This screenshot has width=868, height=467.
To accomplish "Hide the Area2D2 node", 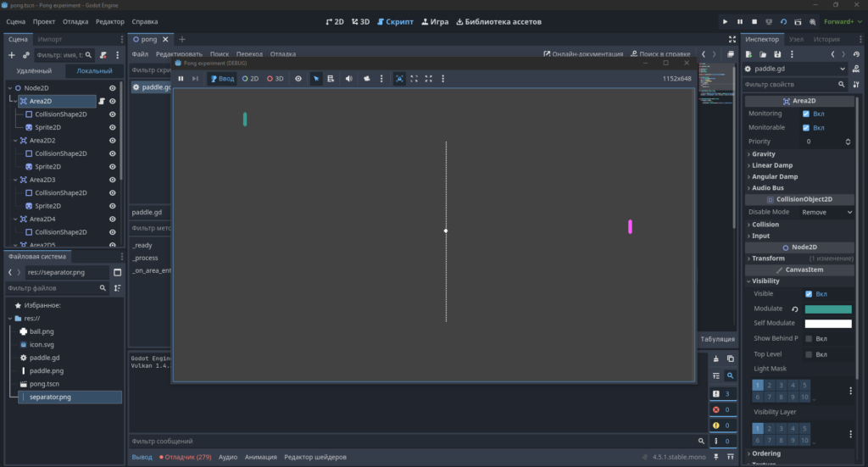I will click(113, 141).
